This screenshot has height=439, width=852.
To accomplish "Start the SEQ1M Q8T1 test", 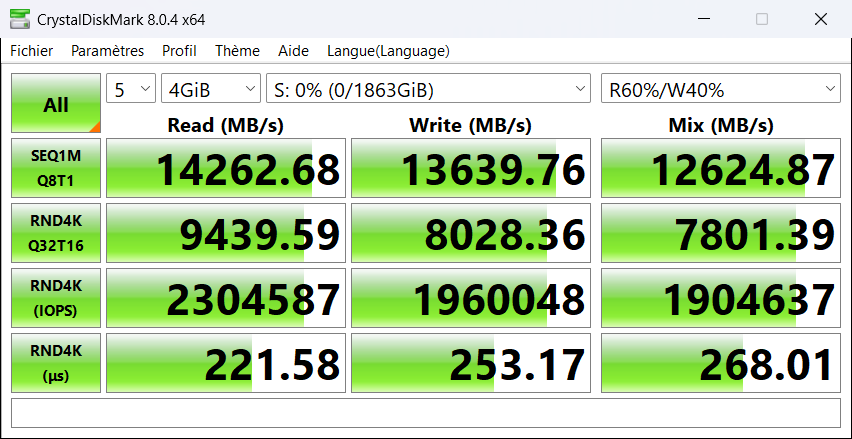I will click(x=56, y=168).
